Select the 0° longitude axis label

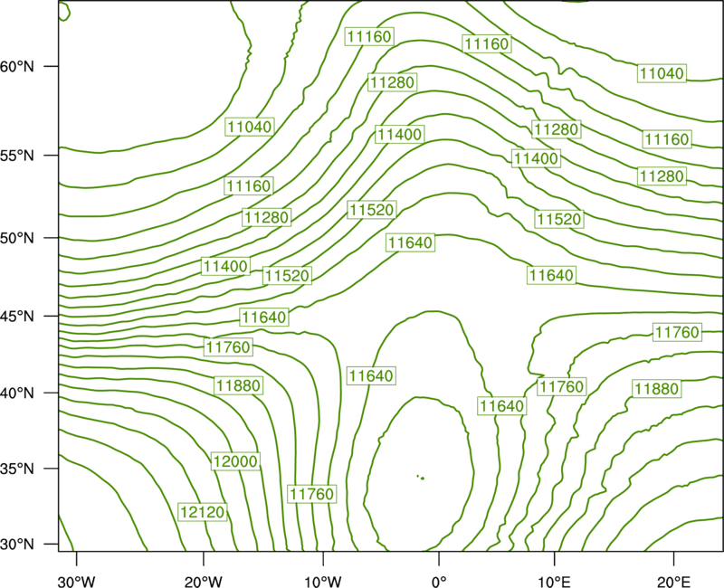[x=439, y=582]
